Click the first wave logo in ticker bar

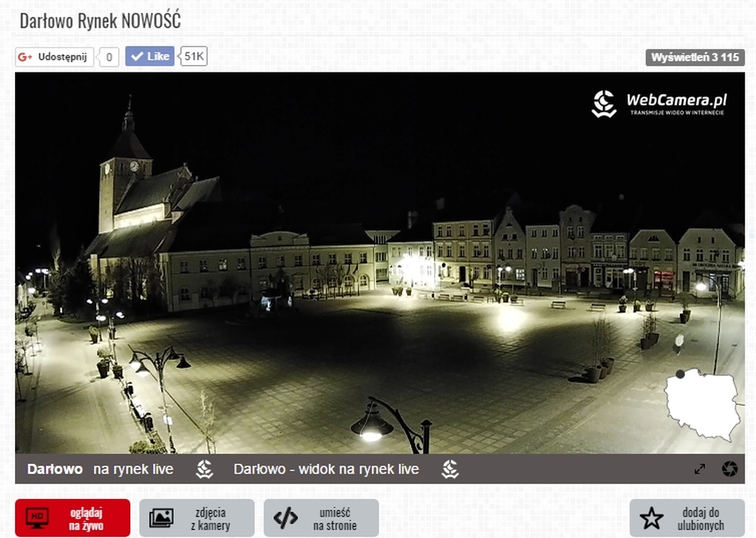(204, 469)
